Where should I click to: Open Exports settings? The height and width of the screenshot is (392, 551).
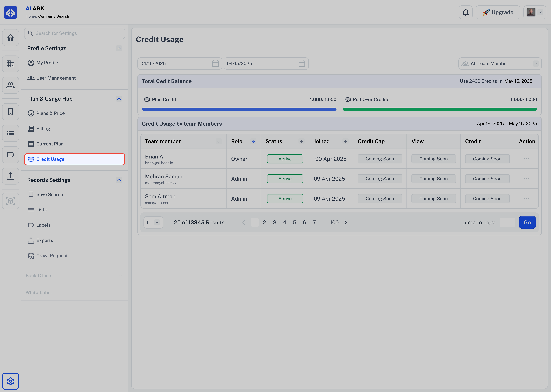(74, 240)
